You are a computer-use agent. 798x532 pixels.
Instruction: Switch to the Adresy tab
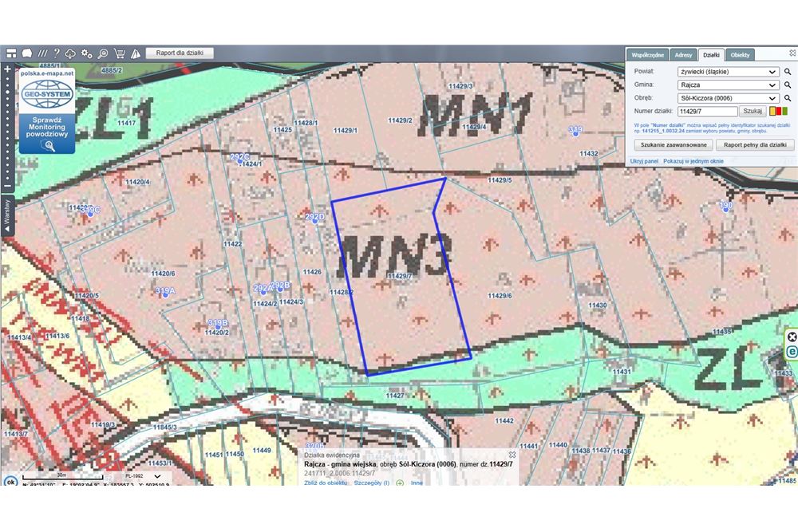pos(683,55)
